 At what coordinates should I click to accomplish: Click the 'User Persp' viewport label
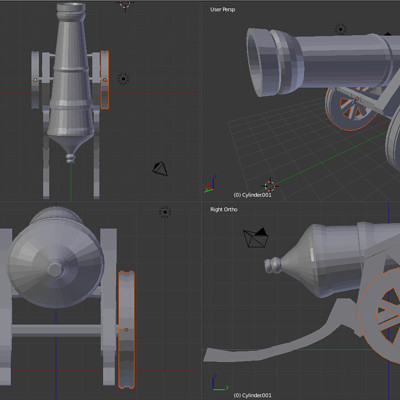[x=222, y=9]
